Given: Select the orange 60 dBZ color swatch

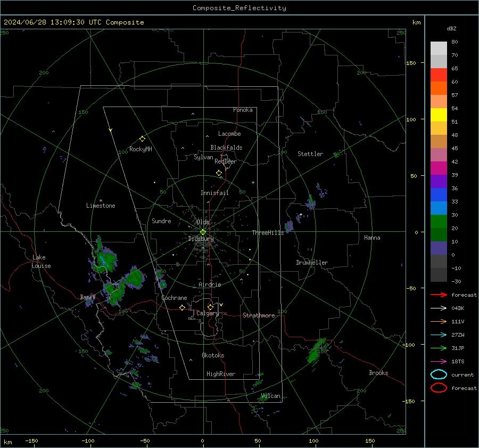Looking at the screenshot, I should coord(439,88).
